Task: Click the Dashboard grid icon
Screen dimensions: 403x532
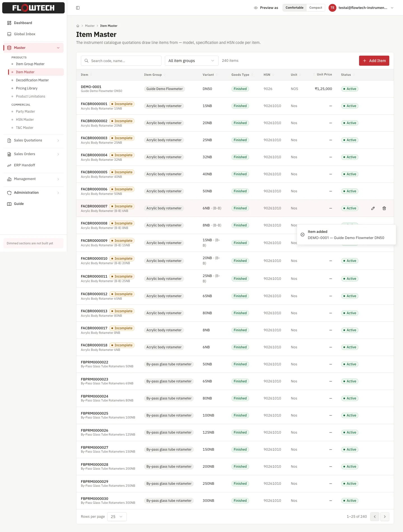Action: click(x=9, y=23)
